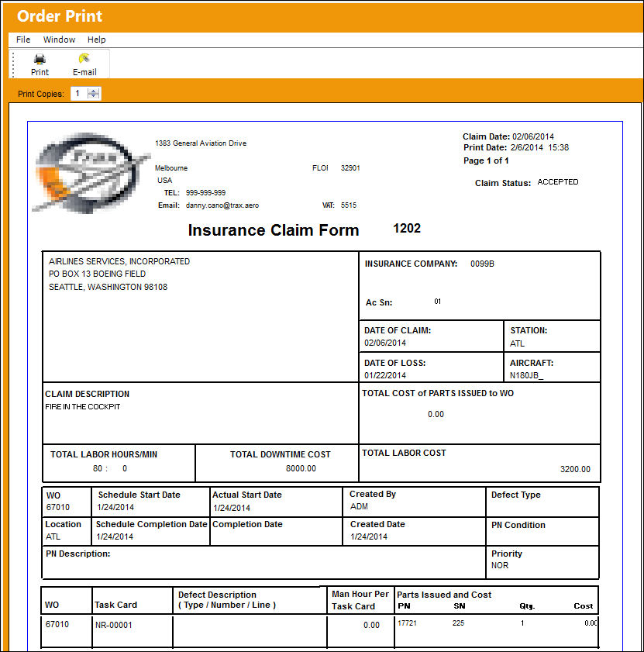
Task: Click total parts cost value 0.00
Action: tap(436, 415)
